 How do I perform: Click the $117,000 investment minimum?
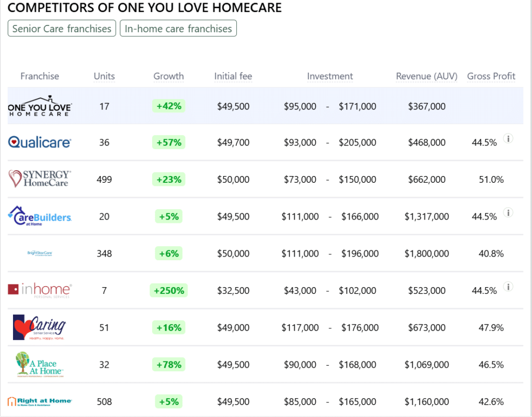pyautogui.click(x=300, y=328)
